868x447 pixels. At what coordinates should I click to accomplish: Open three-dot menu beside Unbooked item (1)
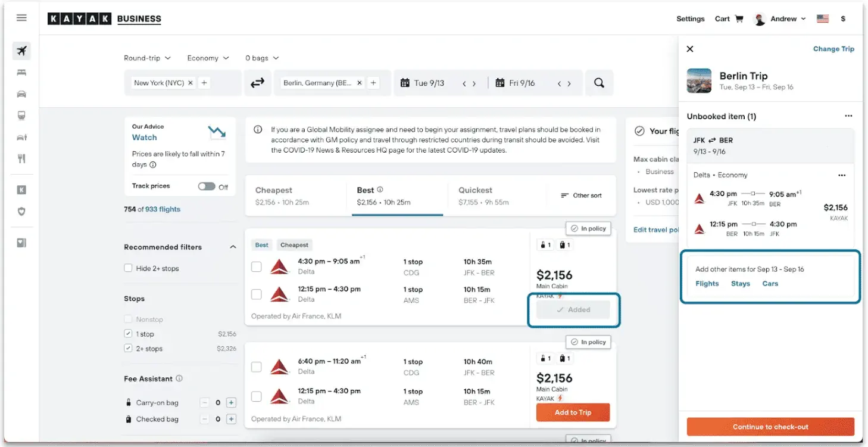pos(848,116)
